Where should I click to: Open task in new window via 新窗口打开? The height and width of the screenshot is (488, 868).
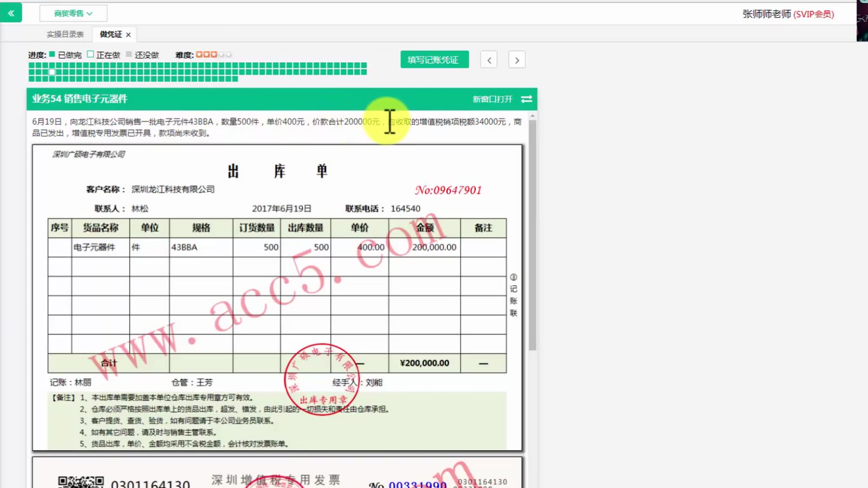point(492,99)
